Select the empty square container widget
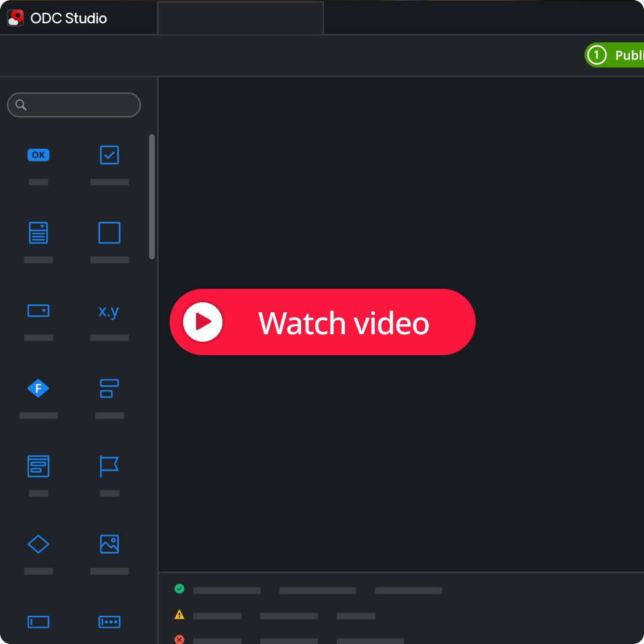644x644 pixels. click(x=109, y=233)
